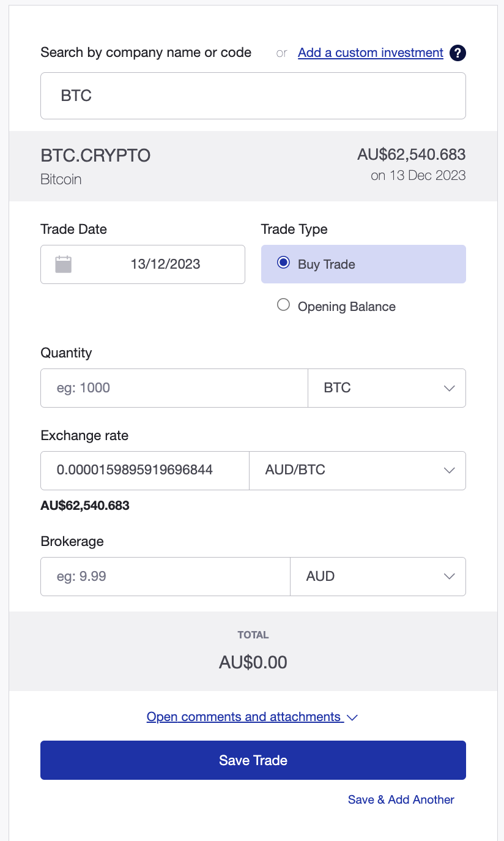This screenshot has width=504, height=841.
Task: Click the Add a custom investment link
Action: coord(370,53)
